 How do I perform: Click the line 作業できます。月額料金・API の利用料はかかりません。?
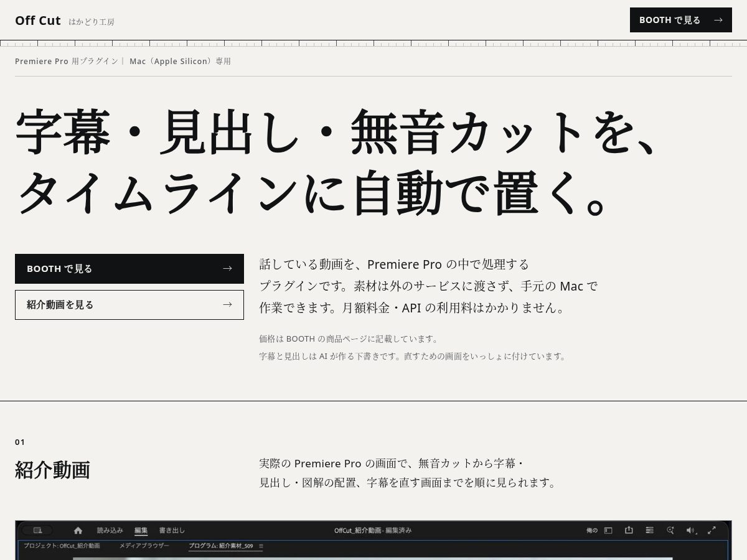point(413,308)
